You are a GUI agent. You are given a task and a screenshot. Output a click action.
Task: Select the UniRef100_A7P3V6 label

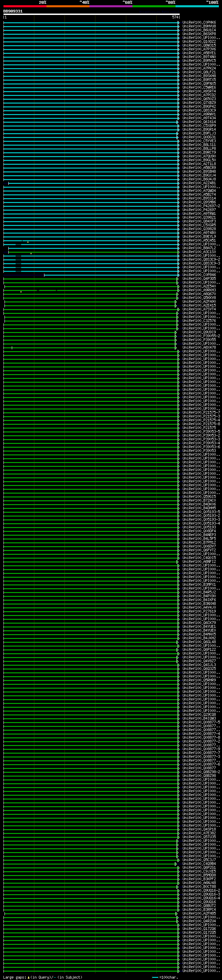[199, 49]
